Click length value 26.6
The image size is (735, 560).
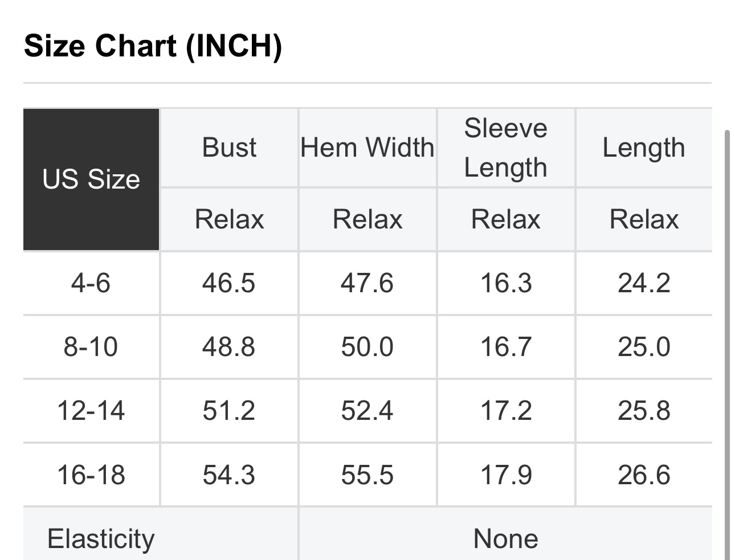[644, 475]
